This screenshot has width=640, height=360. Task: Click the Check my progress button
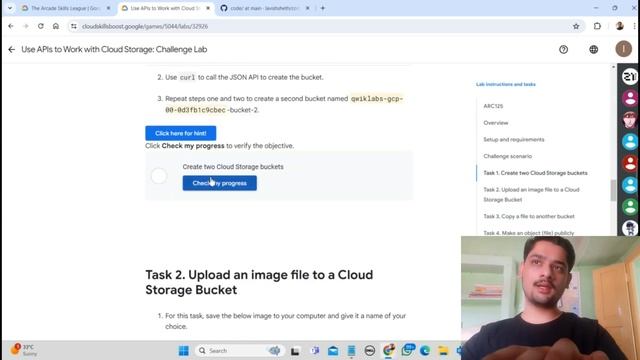click(x=220, y=183)
